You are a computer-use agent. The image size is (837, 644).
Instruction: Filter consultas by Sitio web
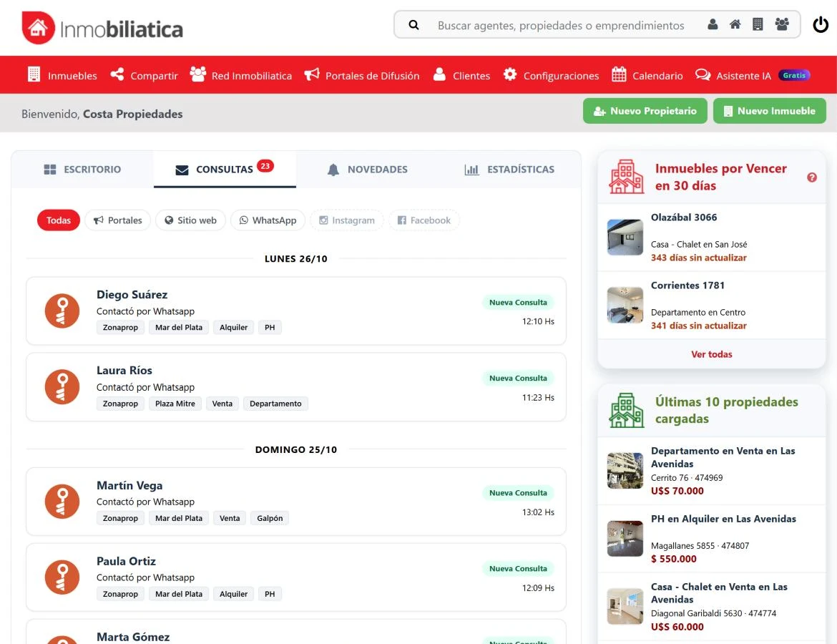[190, 220]
